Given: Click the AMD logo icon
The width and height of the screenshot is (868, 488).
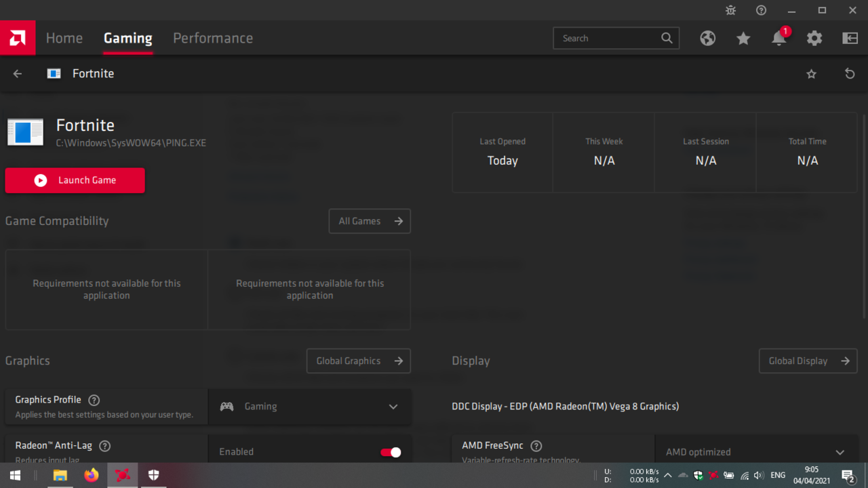Looking at the screenshot, I should tap(18, 38).
